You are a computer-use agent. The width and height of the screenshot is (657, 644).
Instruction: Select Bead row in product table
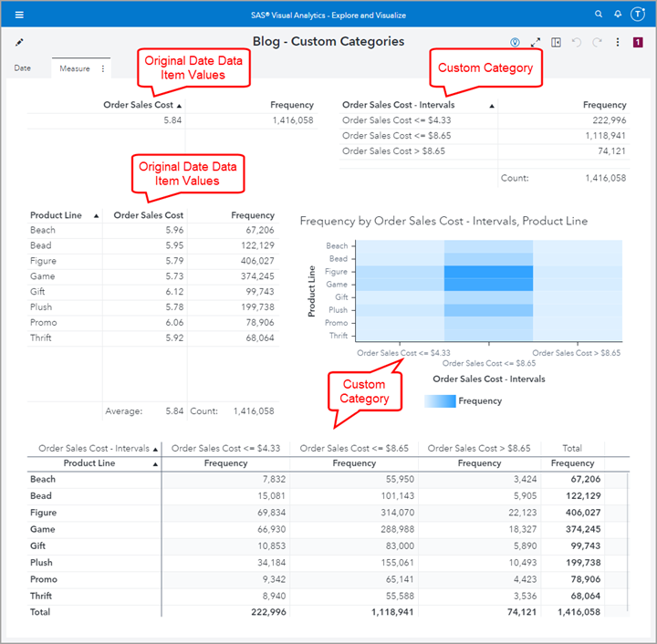(x=153, y=245)
